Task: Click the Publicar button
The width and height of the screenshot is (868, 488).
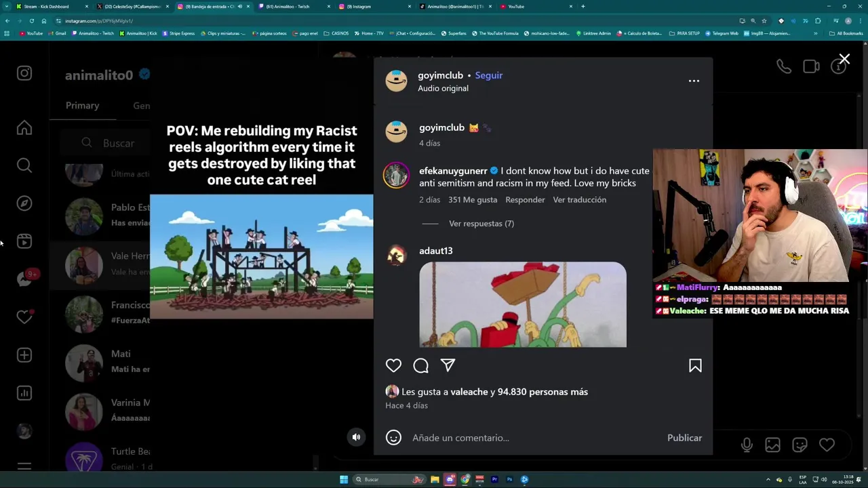Action: [x=684, y=438]
